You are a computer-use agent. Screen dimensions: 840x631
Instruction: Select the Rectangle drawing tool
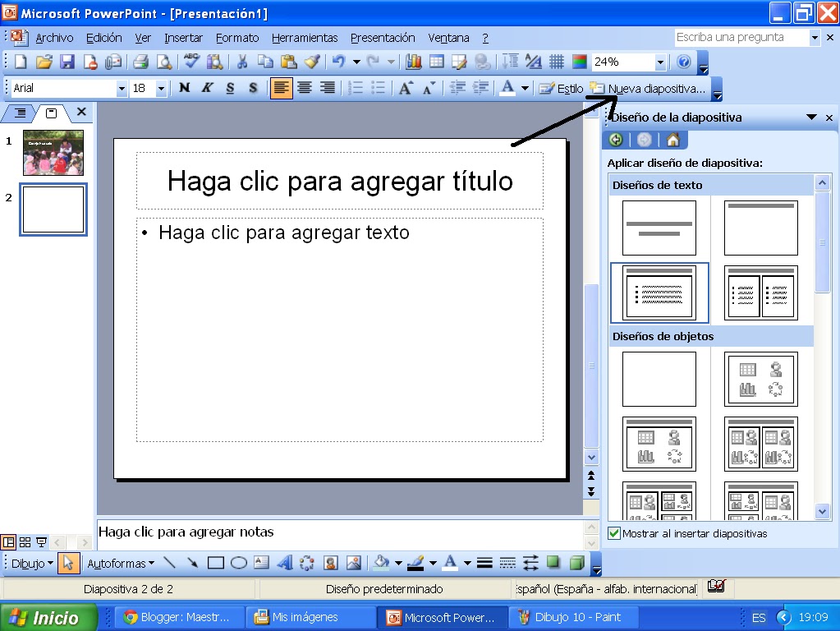[215, 564]
